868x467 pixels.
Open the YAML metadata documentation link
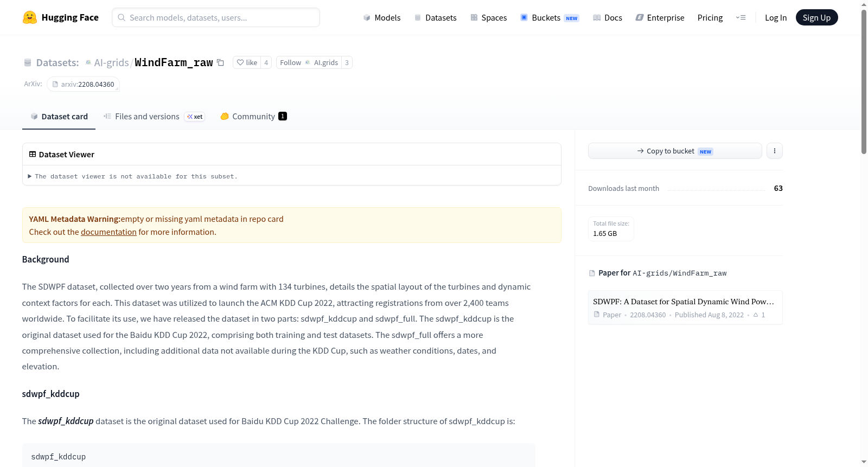pos(108,232)
